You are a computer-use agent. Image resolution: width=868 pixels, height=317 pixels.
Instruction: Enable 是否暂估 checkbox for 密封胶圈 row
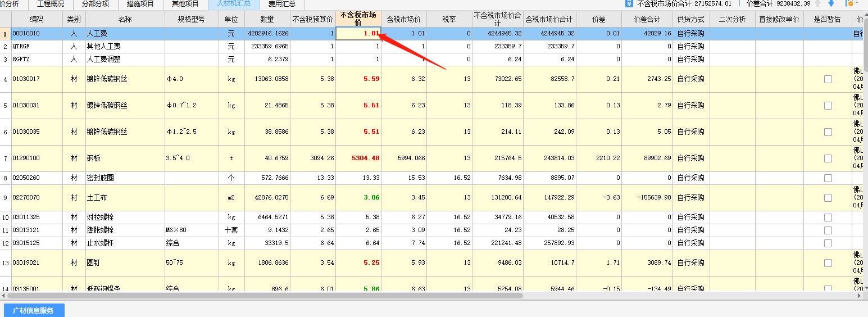[x=828, y=178]
